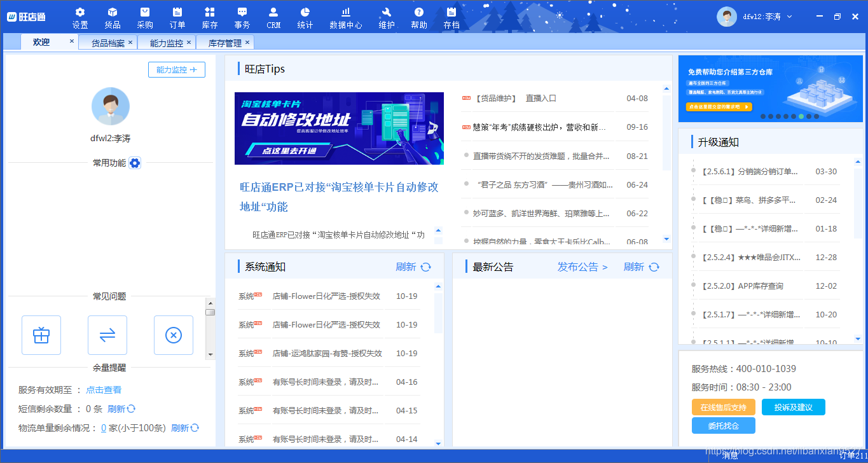Click the 系统通知 刷新 text link
868x463 pixels.
tap(406, 267)
